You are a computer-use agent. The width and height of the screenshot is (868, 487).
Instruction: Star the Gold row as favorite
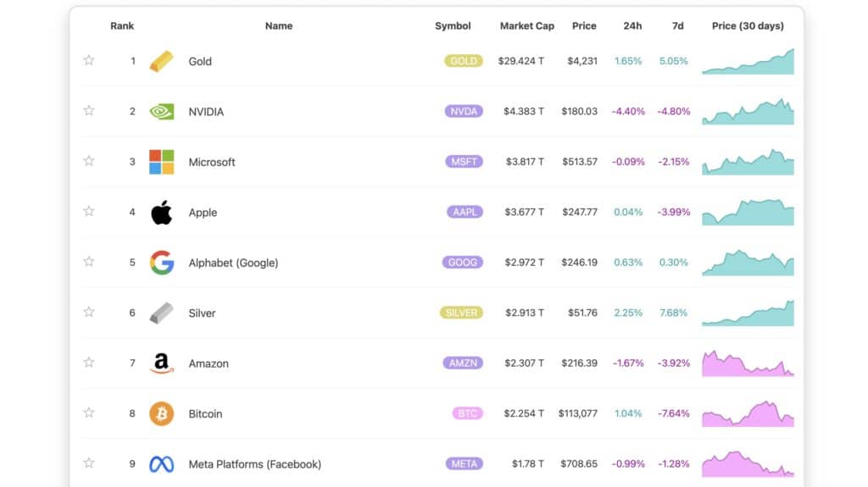[x=88, y=60]
